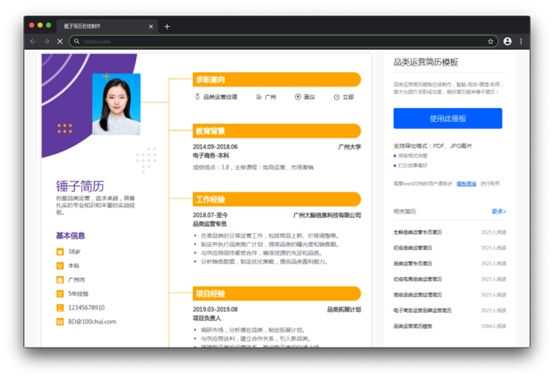
Task: Click the BD@100chui.com email text
Action: point(92,322)
